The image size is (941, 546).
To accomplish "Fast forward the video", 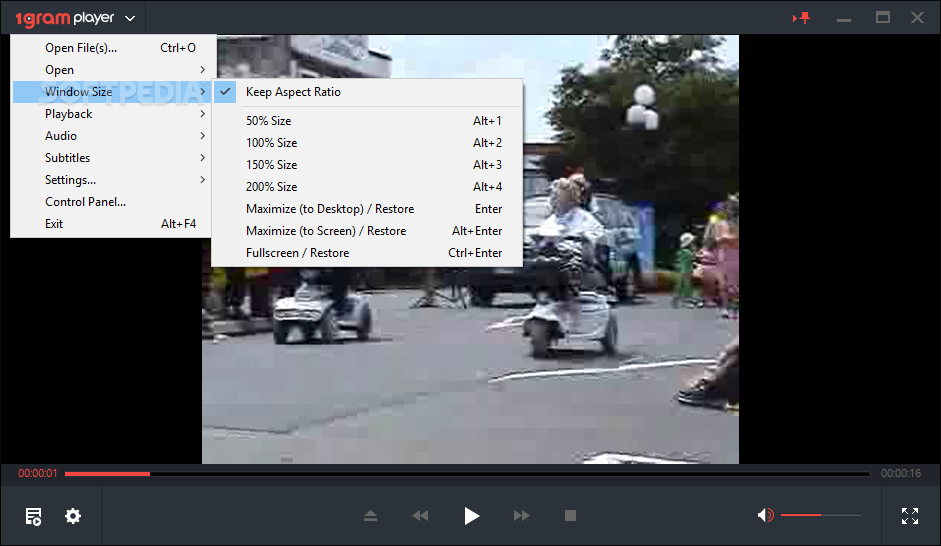I will 522,515.
